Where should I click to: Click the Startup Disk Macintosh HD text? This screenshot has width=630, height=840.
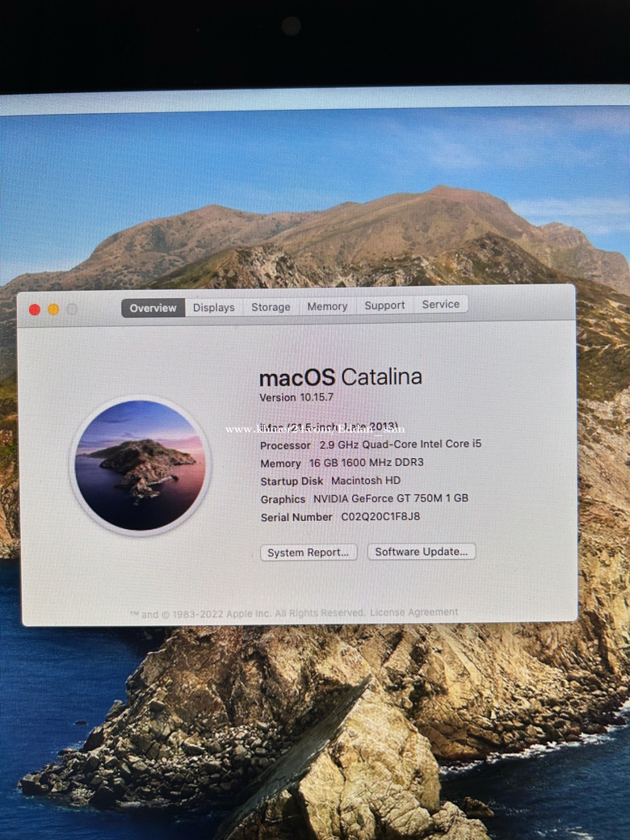pyautogui.click(x=330, y=481)
